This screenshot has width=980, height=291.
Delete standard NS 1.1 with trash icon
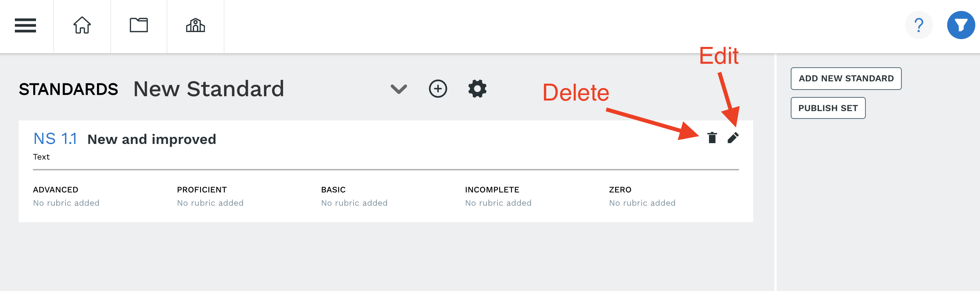pyautogui.click(x=712, y=138)
